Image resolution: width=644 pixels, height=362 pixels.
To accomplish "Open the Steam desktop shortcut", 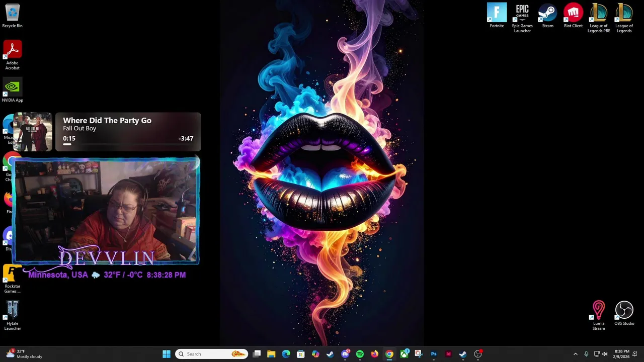I will 547,16.
